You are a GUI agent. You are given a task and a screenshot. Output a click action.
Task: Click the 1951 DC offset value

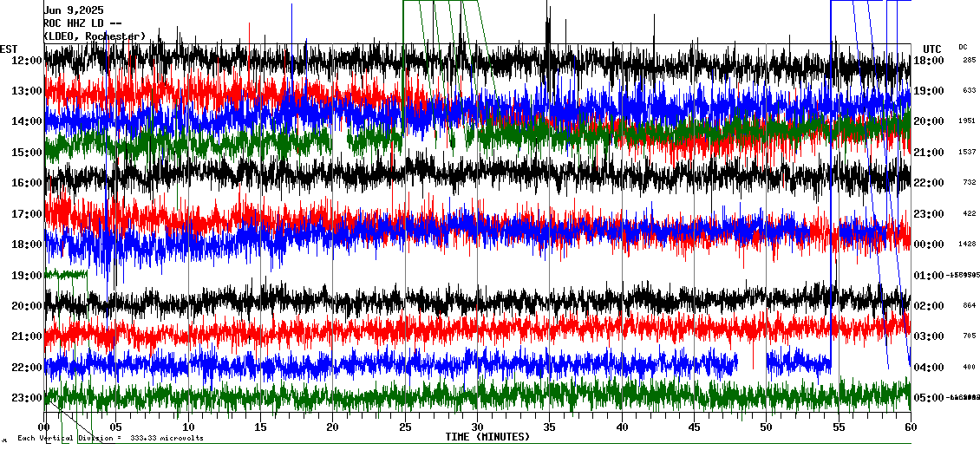969,121
